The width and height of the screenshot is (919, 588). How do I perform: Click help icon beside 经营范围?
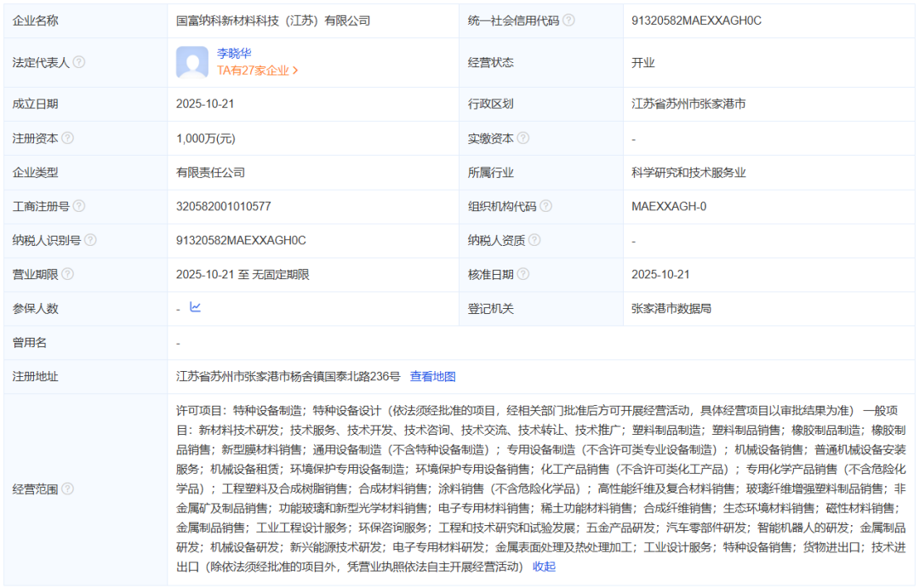pos(68,488)
